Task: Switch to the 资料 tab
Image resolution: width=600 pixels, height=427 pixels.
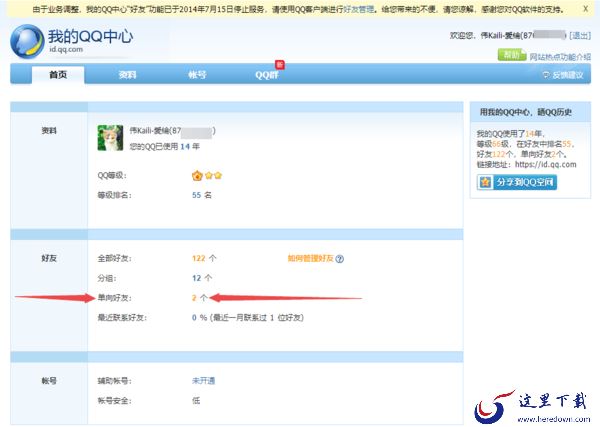Action: click(x=127, y=75)
